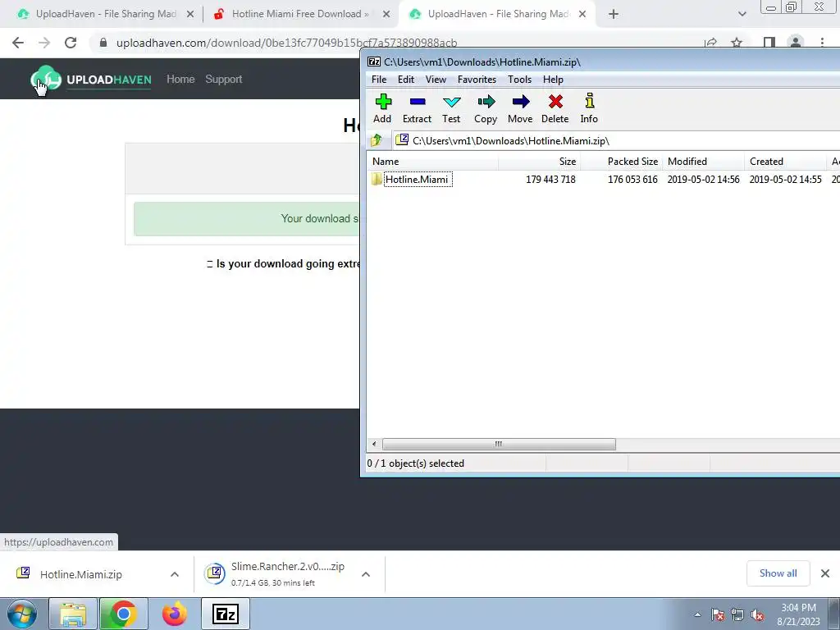The image size is (840, 630).
Task: Open the View menu in 7-Zip
Action: [436, 80]
